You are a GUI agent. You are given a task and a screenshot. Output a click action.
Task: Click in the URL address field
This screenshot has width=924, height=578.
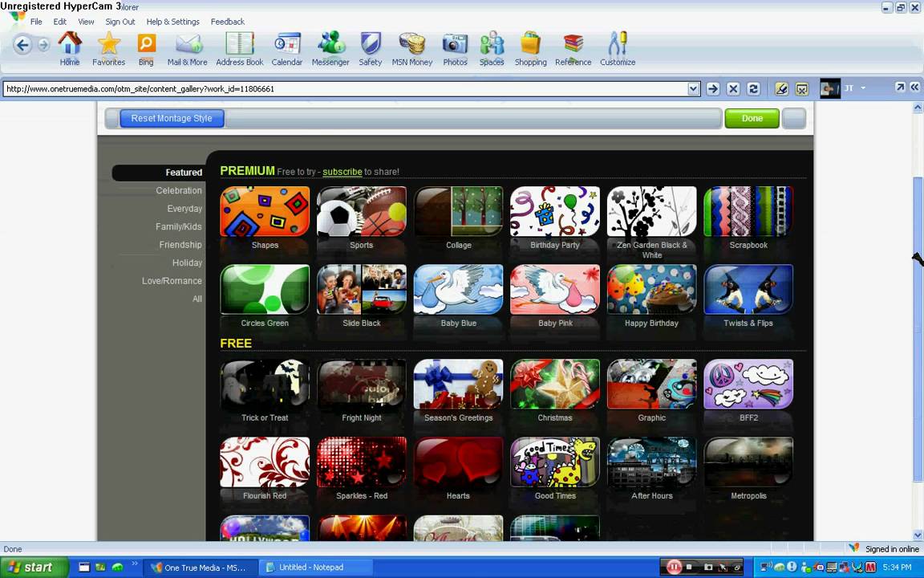346,89
